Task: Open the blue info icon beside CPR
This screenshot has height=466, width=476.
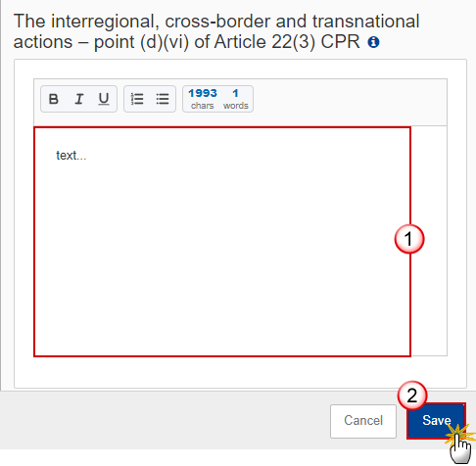Action: (373, 42)
